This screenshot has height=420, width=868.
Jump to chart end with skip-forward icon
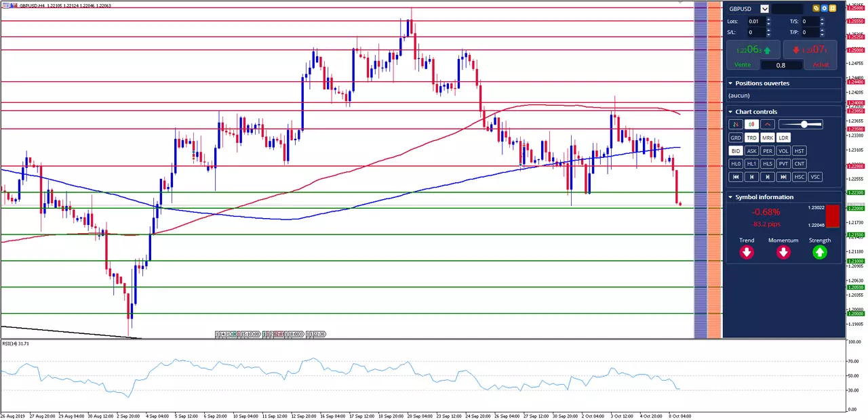(783, 177)
